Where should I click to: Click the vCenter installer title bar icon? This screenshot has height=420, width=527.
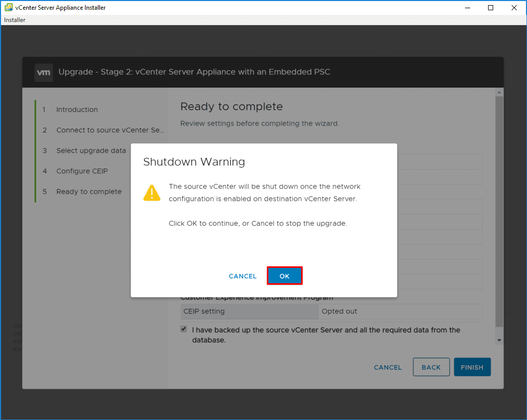pos(8,7)
